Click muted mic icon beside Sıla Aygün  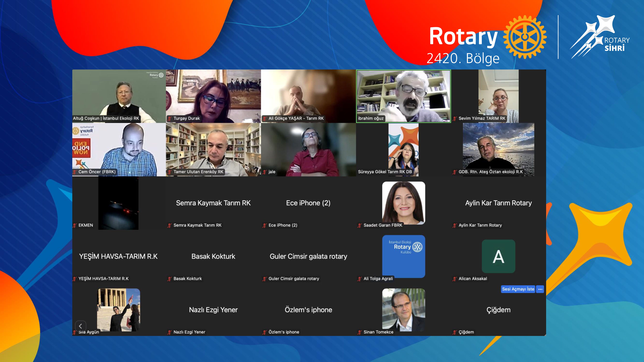tap(75, 332)
